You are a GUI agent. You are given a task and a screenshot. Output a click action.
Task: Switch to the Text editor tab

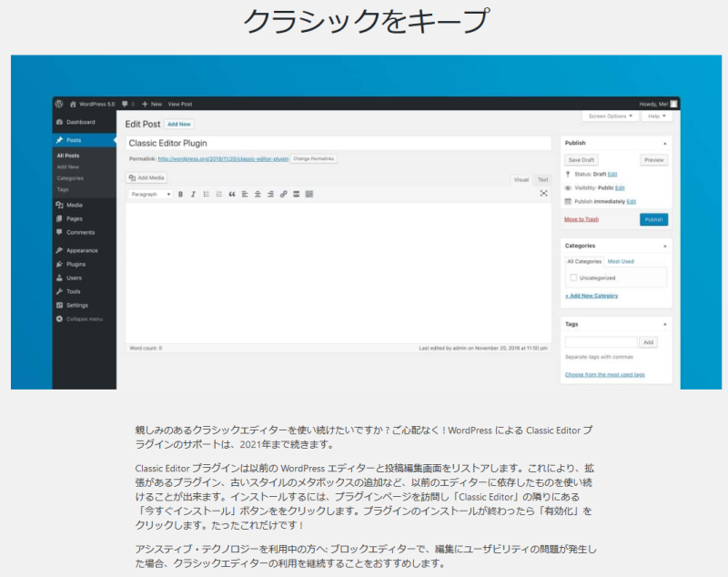pyautogui.click(x=542, y=179)
